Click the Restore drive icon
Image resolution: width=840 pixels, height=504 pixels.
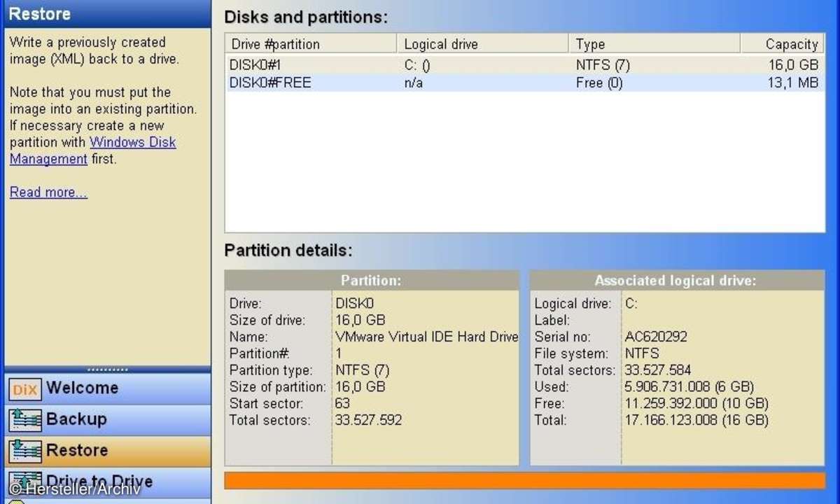point(25,451)
